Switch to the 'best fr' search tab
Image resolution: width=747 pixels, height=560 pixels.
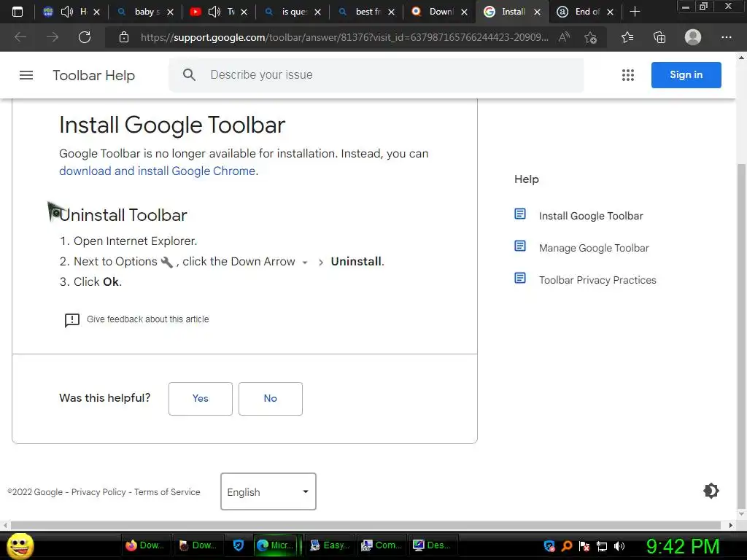point(366,12)
